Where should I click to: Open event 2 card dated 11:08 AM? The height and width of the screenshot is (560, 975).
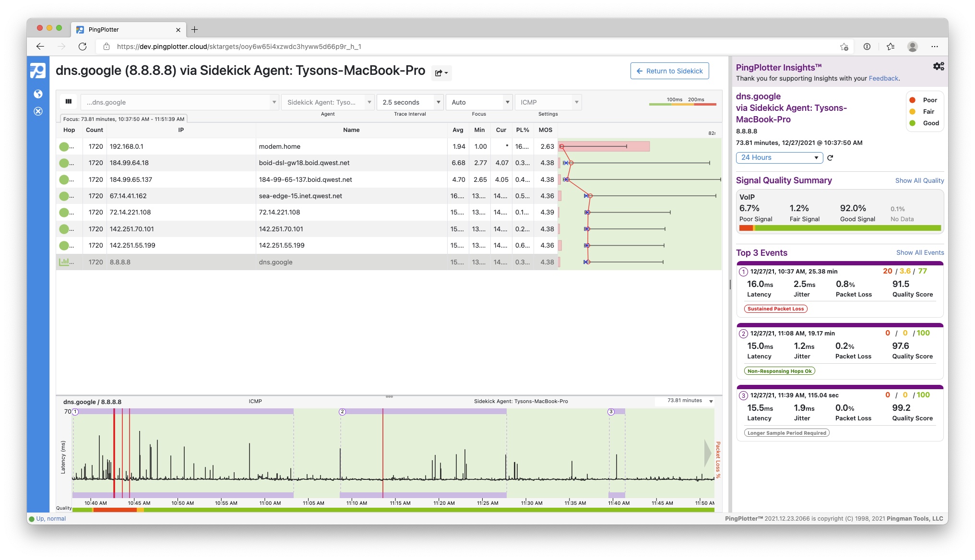pyautogui.click(x=840, y=351)
